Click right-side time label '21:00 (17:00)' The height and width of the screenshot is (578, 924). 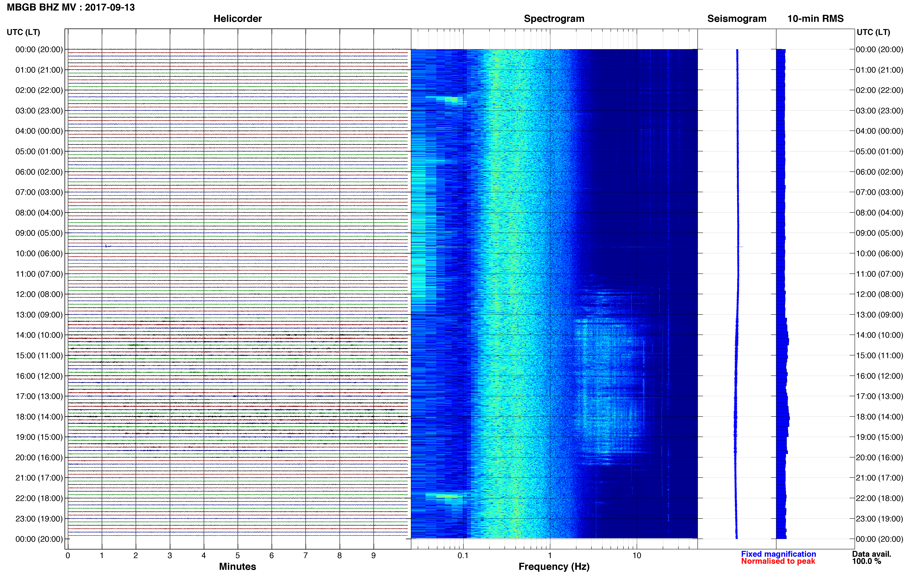click(x=879, y=478)
